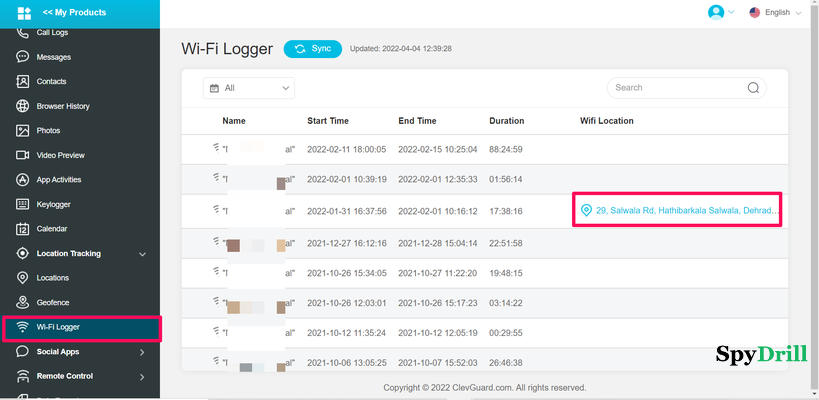Open the Calendar sidebar item
This screenshot has height=400, width=819.
[51, 229]
